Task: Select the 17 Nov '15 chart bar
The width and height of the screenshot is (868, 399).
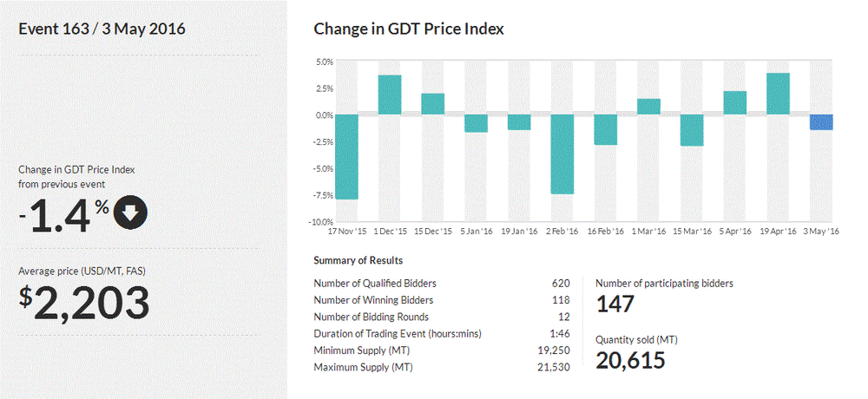Action: [345, 157]
